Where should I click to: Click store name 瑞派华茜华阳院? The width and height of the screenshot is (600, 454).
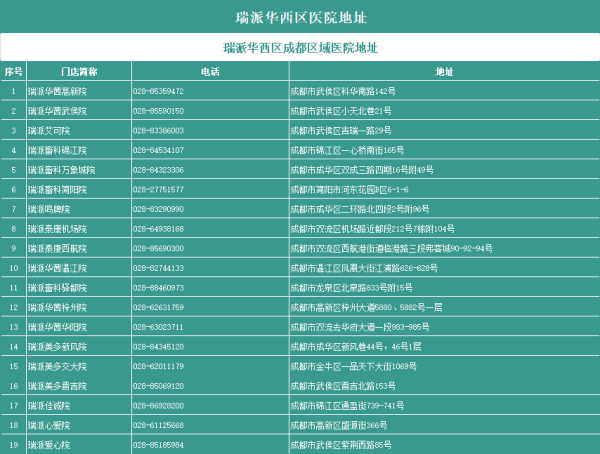57,327
